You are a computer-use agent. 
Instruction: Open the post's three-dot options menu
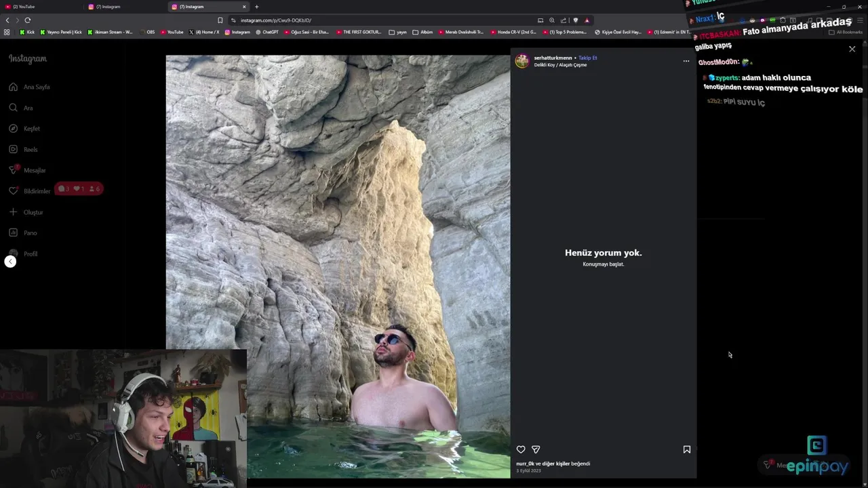click(x=686, y=61)
